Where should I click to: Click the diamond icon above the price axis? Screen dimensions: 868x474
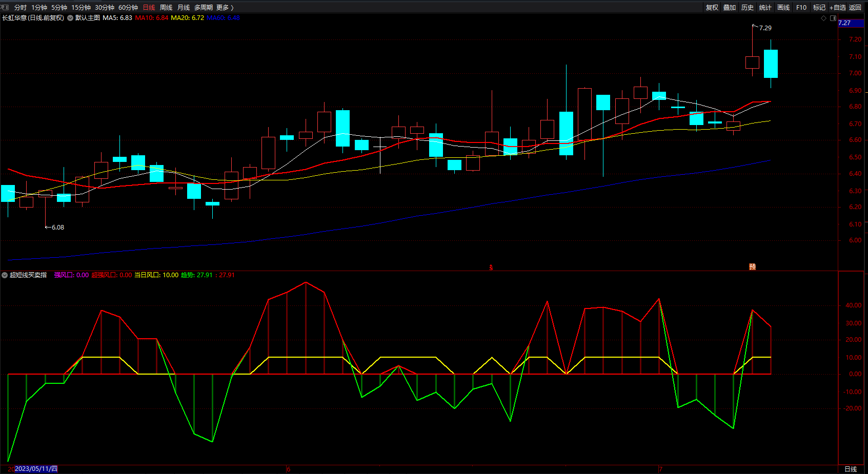click(x=824, y=18)
